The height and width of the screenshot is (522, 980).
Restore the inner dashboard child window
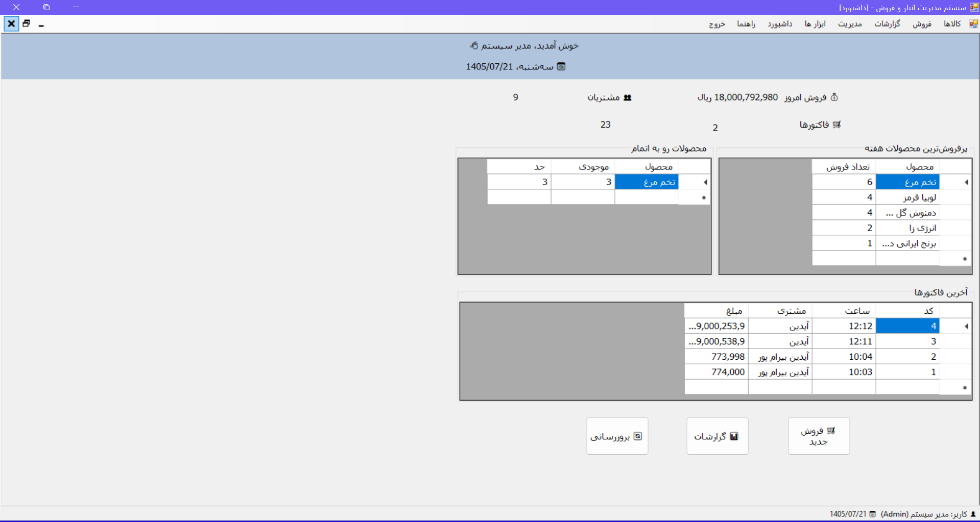coord(27,23)
